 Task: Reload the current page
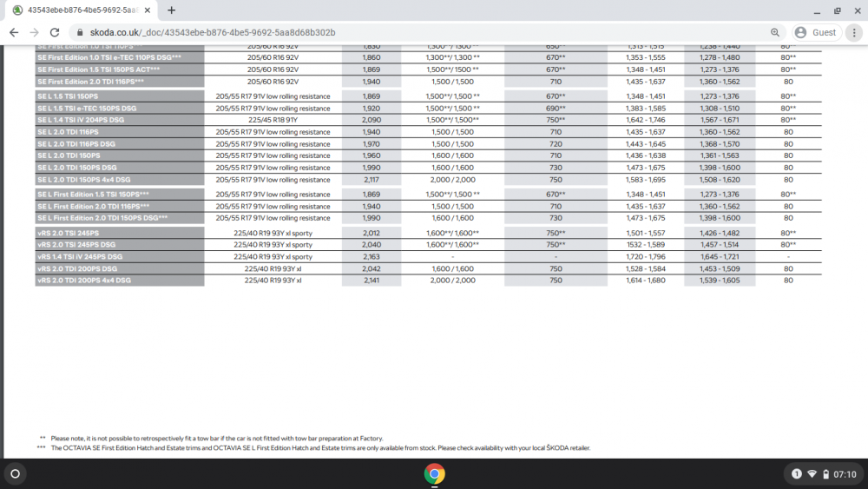click(54, 33)
